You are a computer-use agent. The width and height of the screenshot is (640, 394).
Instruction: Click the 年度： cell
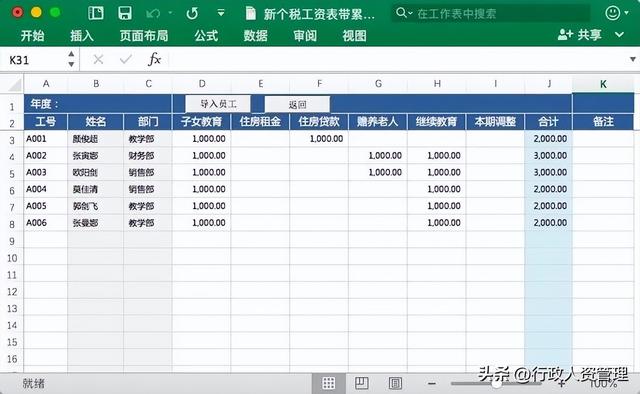tap(98, 104)
